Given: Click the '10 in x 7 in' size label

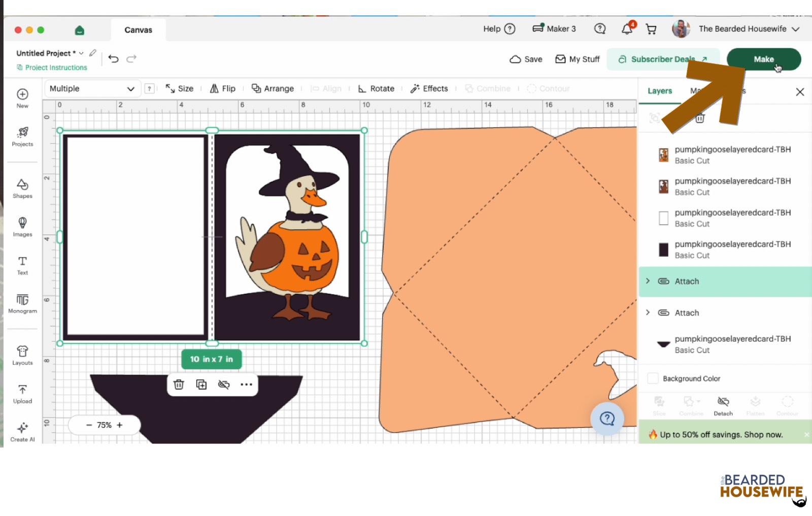Looking at the screenshot, I should (212, 359).
